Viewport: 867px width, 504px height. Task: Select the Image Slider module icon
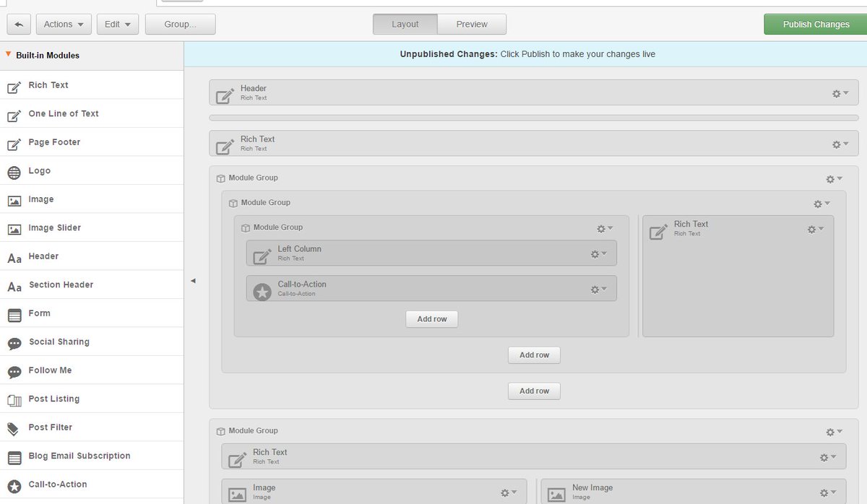pyautogui.click(x=14, y=230)
